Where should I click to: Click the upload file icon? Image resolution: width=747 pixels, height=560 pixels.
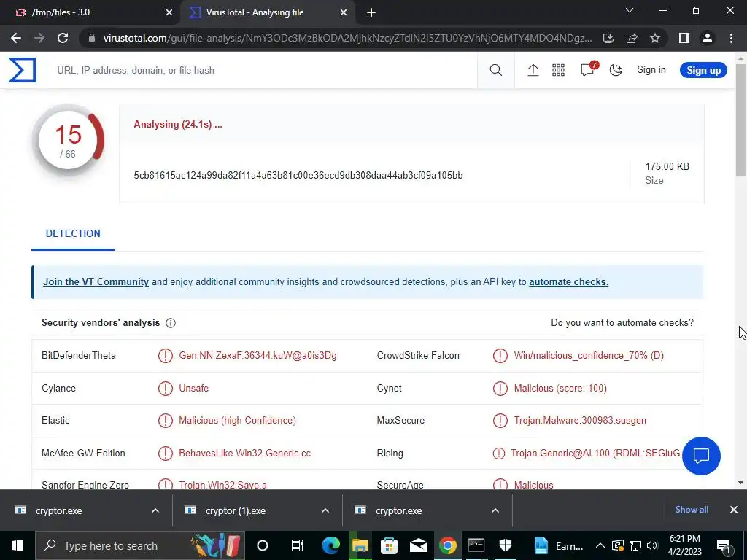click(x=533, y=70)
